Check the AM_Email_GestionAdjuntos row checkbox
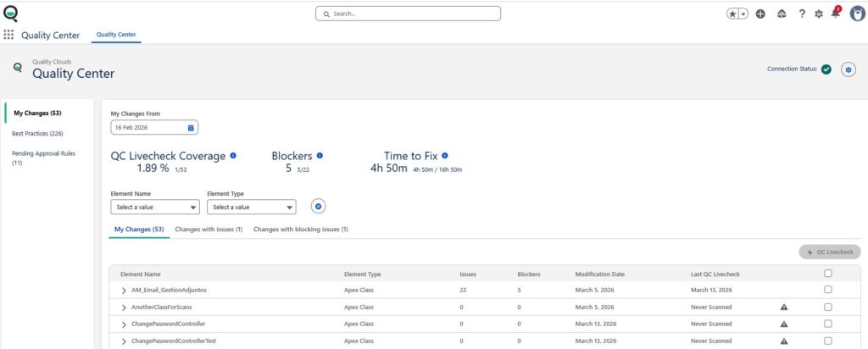 (x=828, y=290)
